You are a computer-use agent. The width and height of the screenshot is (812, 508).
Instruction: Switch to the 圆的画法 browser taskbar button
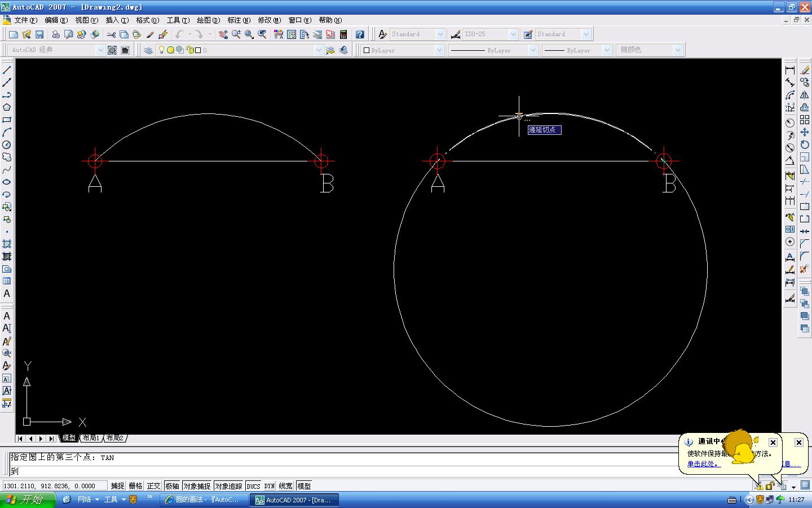[205, 500]
